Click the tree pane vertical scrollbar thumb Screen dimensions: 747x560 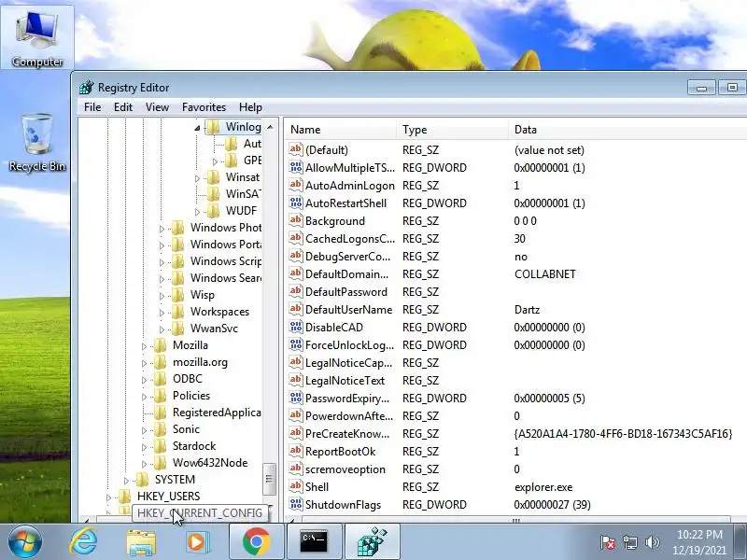coord(269,479)
